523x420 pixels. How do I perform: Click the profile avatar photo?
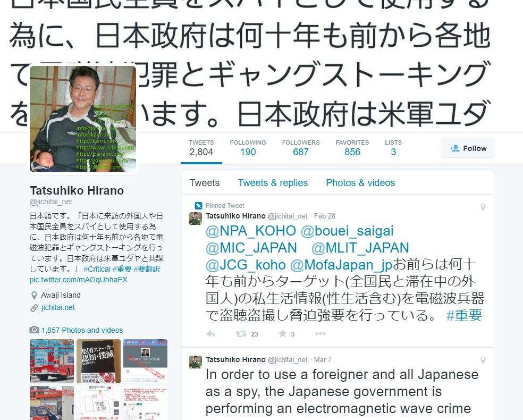pos(83,119)
